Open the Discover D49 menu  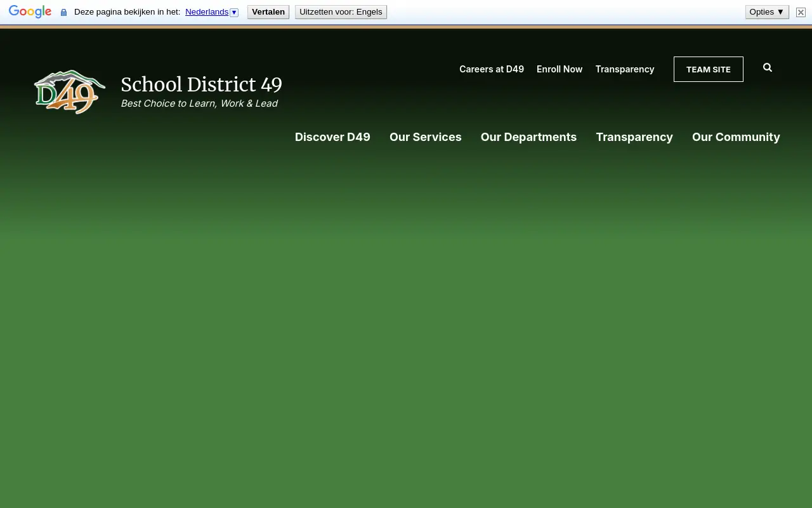(x=332, y=137)
